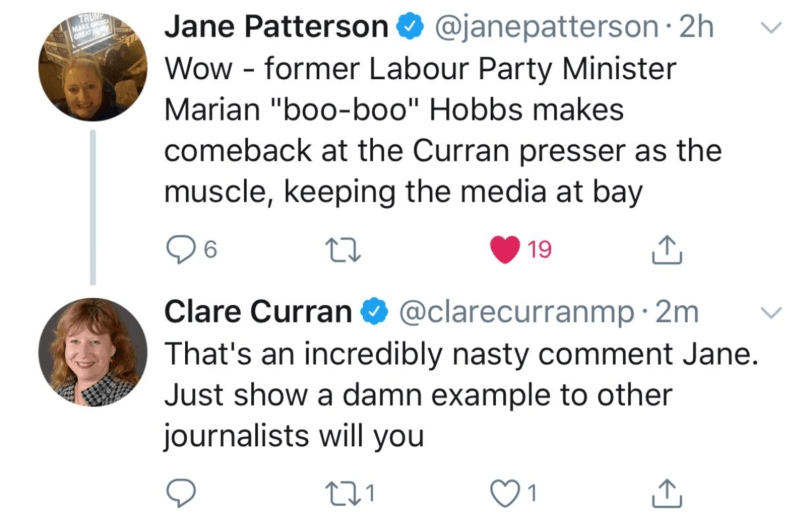Click verified badge beside Jane Patterson
The width and height of the screenshot is (810, 519).
coord(406,28)
